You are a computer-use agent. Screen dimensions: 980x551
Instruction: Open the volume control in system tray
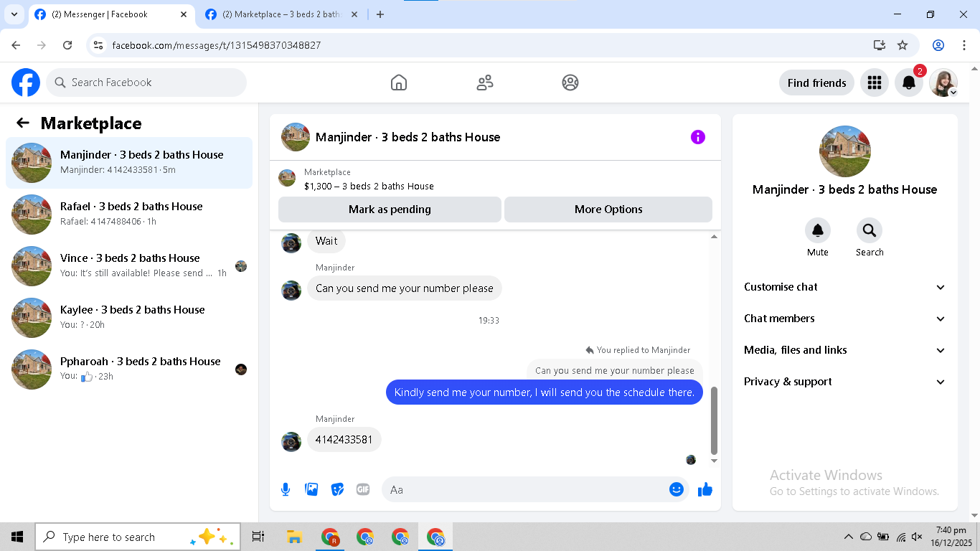pos(917,537)
